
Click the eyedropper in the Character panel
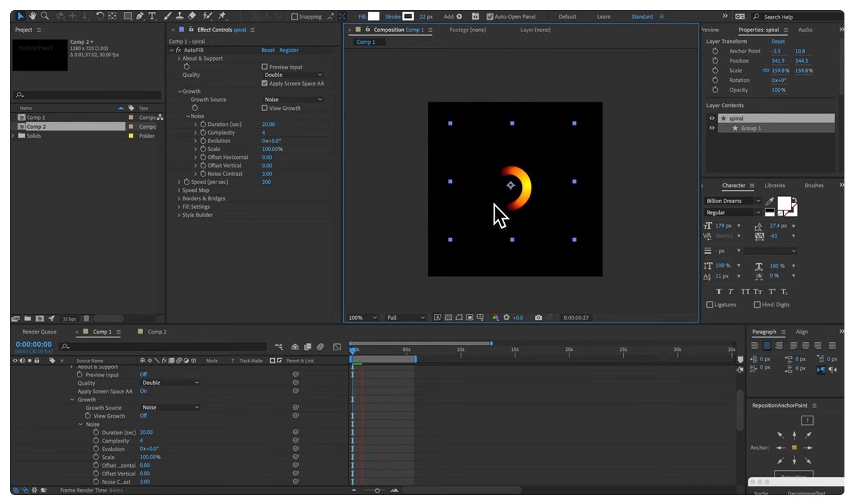[770, 201]
